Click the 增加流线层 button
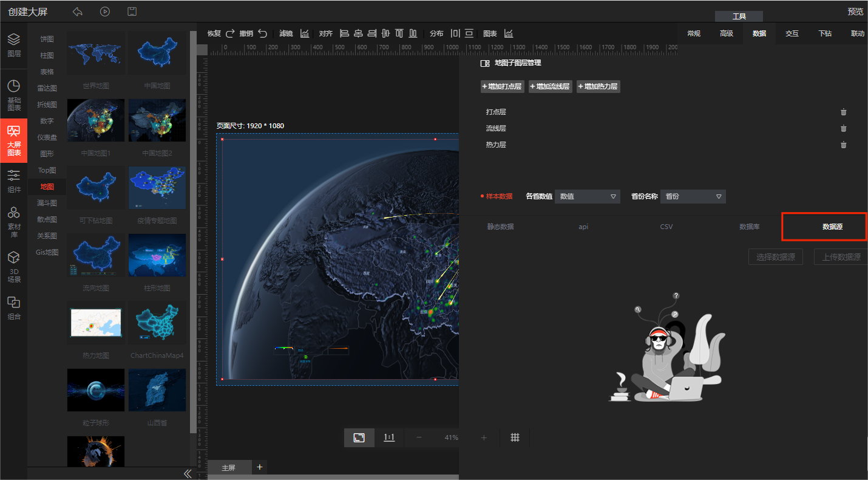 [551, 86]
